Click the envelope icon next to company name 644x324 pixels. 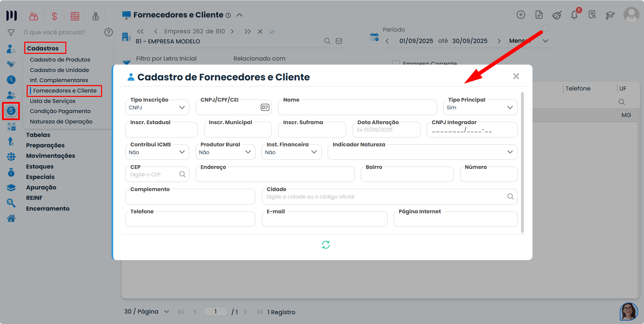339,41
